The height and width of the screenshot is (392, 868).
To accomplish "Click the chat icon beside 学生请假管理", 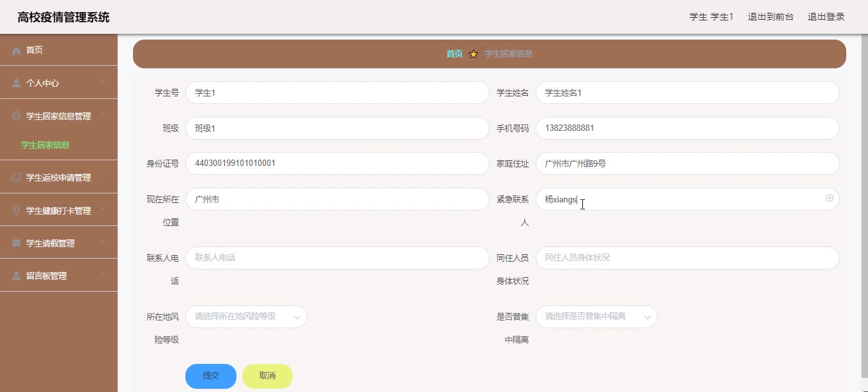I will pos(17,243).
